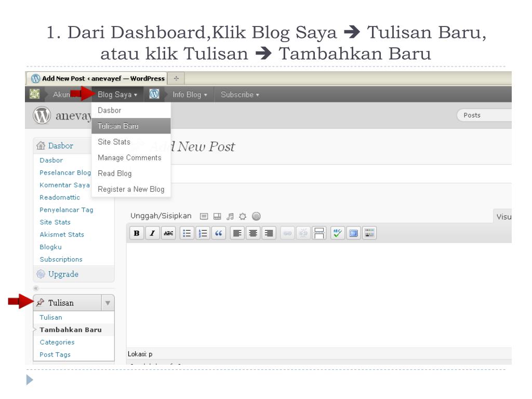
Task: Open Subscriptions sidebar link
Action: pos(61,259)
